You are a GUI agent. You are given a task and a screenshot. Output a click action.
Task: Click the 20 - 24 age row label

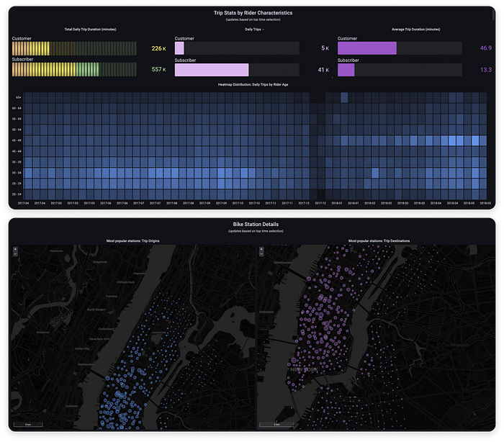click(x=17, y=194)
